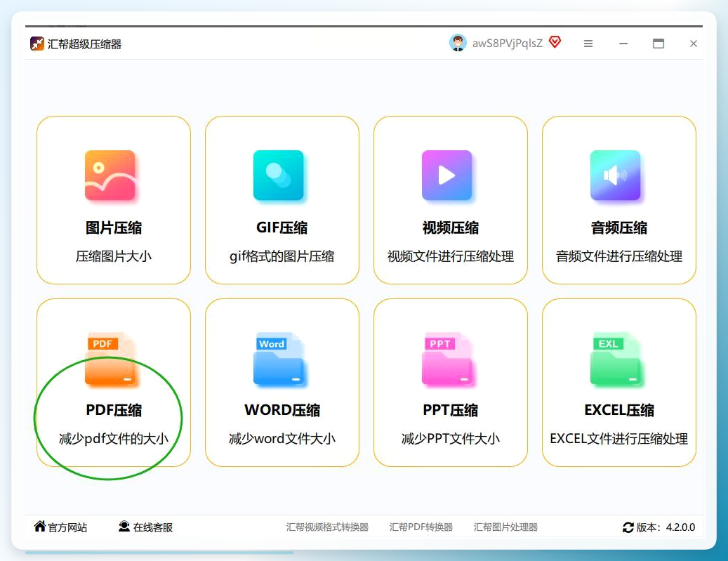Click the PDF压缩 title text
728x561 pixels.
point(114,410)
